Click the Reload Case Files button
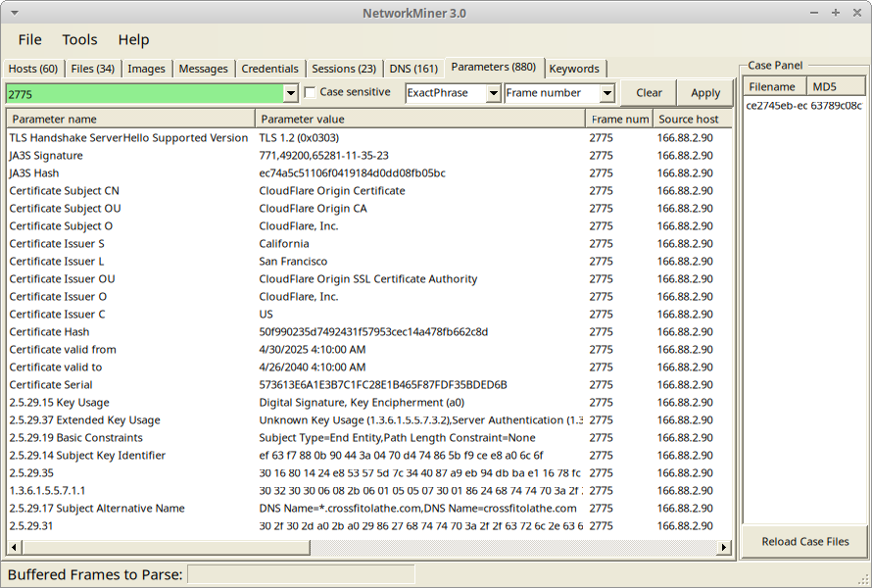872x588 pixels. tap(804, 541)
